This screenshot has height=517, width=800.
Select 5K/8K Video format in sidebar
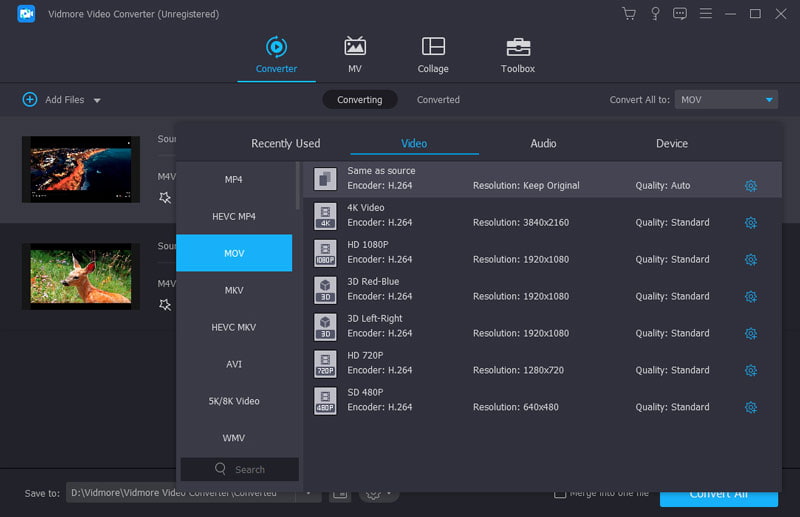click(234, 401)
